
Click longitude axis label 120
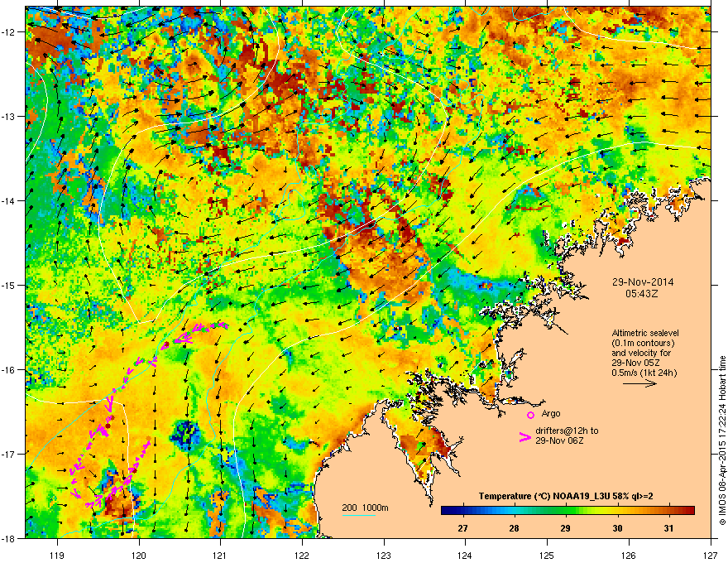[139, 555]
